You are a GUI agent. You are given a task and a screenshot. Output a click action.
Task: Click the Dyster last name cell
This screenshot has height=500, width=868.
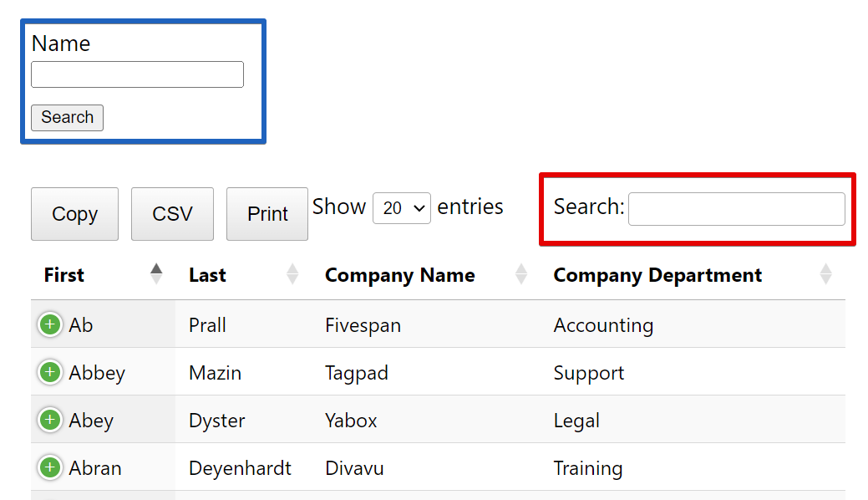tap(217, 421)
